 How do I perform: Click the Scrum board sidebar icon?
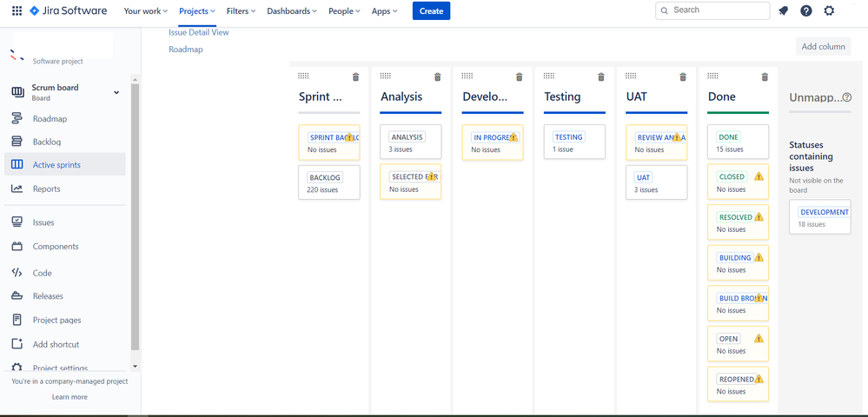click(x=17, y=92)
